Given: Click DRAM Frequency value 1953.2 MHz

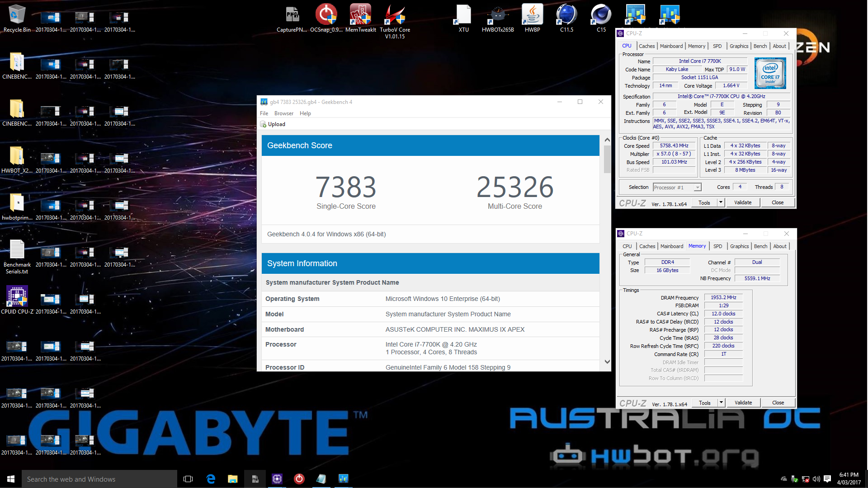Looking at the screenshot, I should 723,297.
